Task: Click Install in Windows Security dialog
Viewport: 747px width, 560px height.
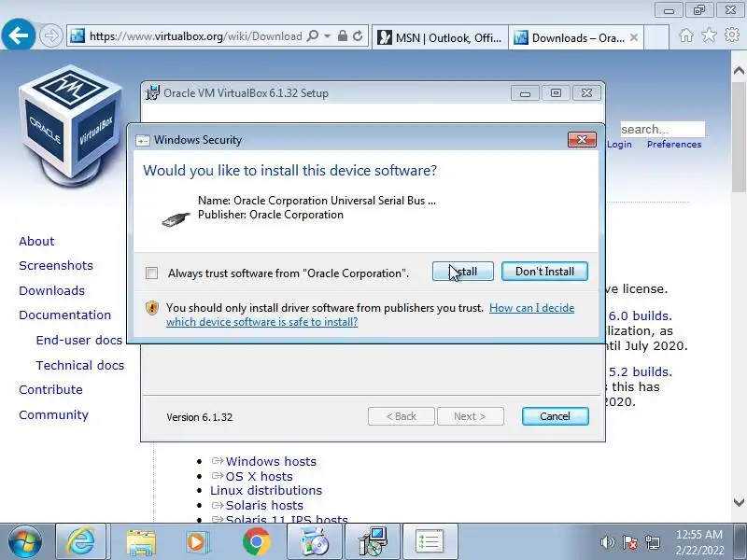Action: click(x=462, y=272)
